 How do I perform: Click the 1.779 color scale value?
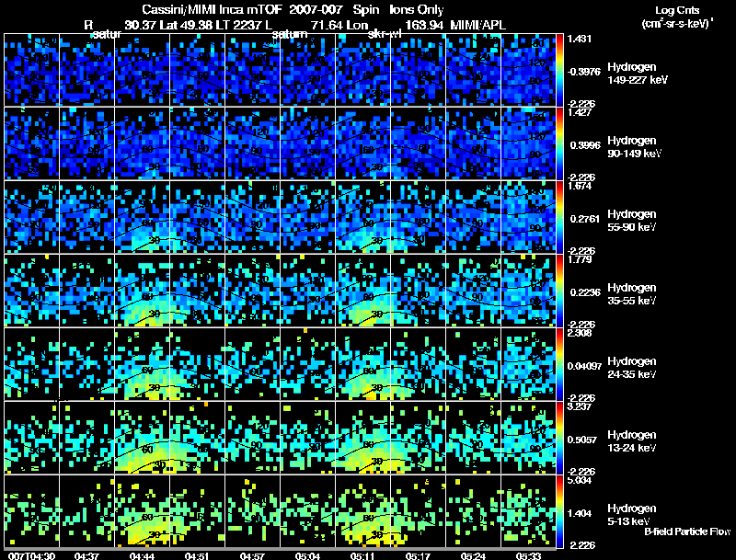580,259
